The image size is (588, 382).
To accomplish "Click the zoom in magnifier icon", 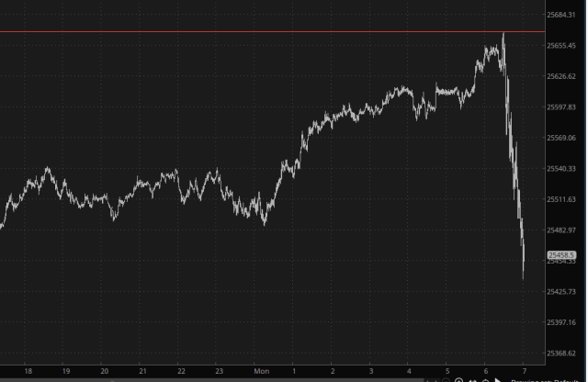I will (458, 380).
